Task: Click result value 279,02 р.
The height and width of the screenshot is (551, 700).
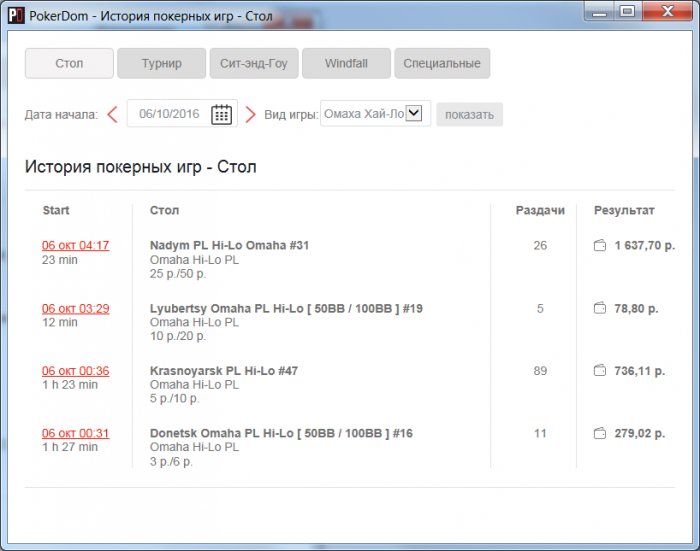Action: 640,433
